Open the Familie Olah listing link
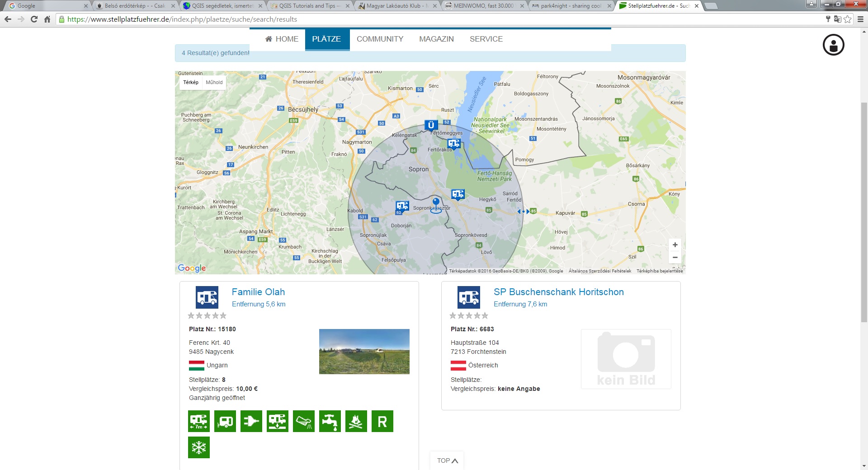868x470 pixels. pyautogui.click(x=258, y=292)
